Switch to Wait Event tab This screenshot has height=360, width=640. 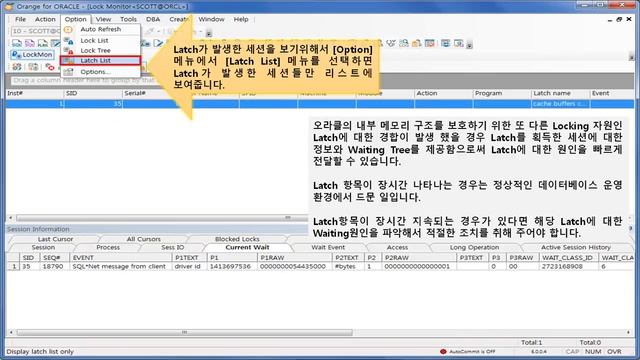pyautogui.click(x=328, y=247)
